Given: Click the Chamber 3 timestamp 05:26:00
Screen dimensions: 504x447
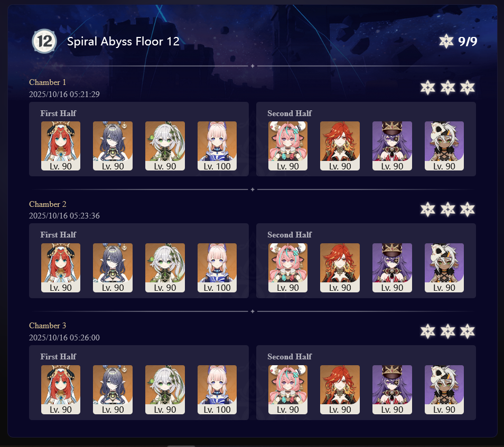Looking at the screenshot, I should 64,338.
